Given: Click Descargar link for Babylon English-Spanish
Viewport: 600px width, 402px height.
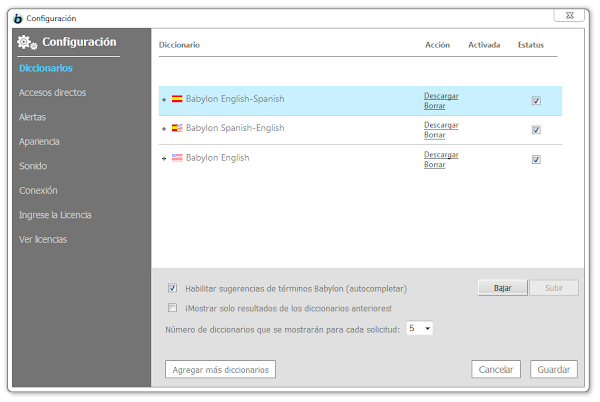Looking at the screenshot, I should click(441, 96).
